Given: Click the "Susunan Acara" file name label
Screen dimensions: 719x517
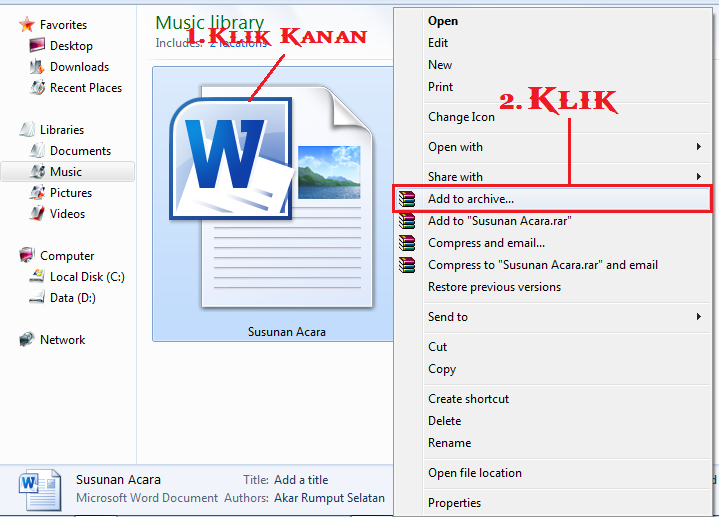Looking at the screenshot, I should pos(287,332).
